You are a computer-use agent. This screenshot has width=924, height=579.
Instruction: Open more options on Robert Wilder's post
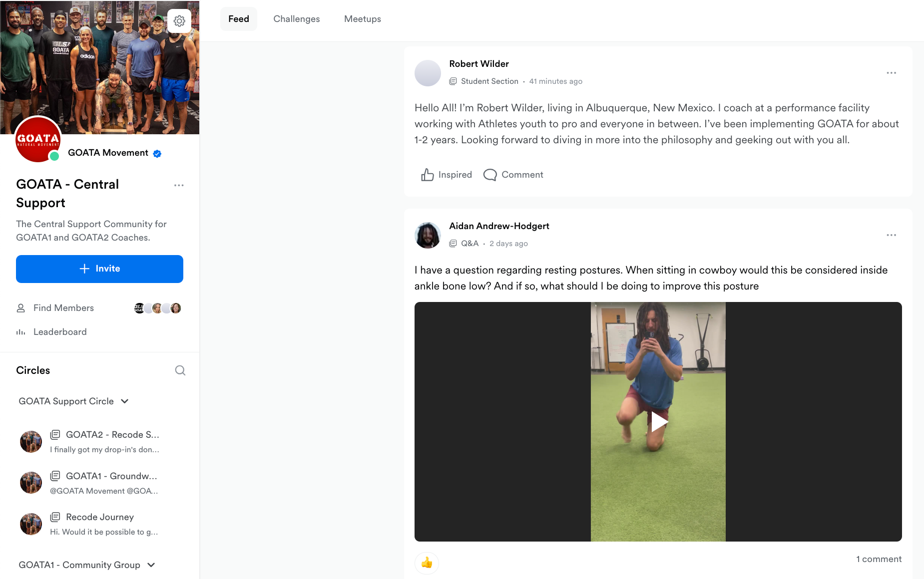pos(892,73)
